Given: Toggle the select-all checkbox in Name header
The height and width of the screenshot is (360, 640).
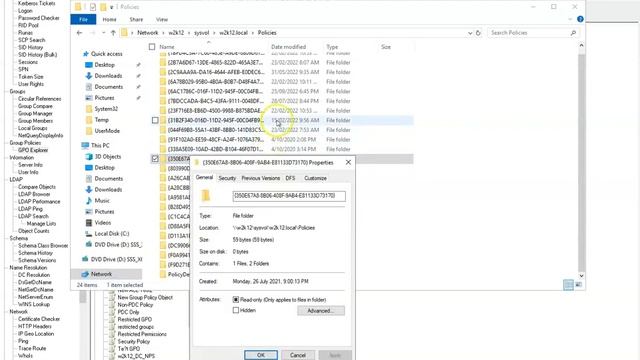Looking at the screenshot, I should pyautogui.click(x=152, y=47).
